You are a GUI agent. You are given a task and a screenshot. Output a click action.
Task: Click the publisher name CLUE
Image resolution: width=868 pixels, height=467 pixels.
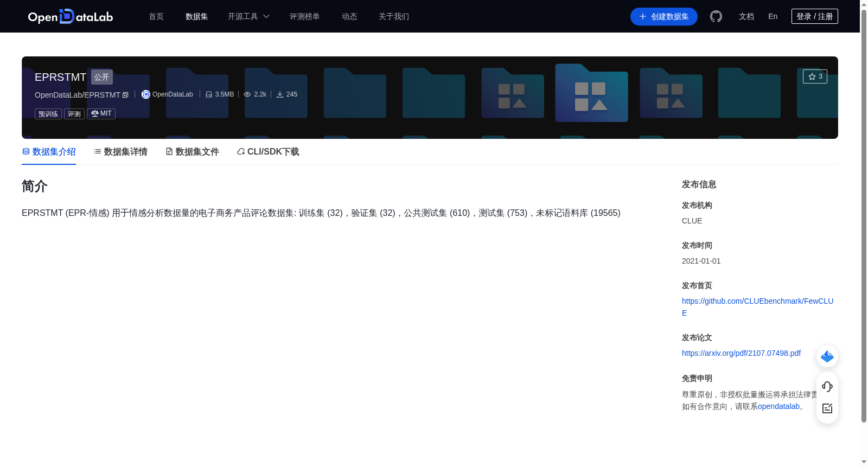pos(692,221)
